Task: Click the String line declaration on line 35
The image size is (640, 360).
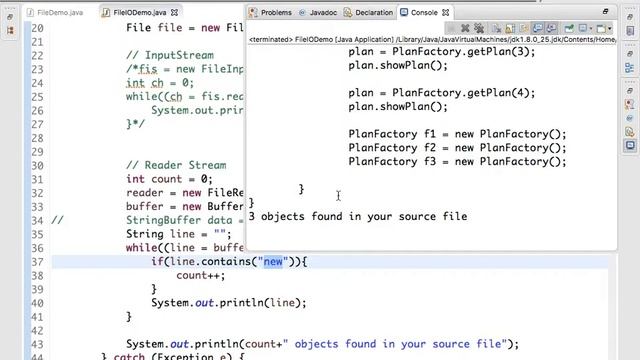Action: click(x=179, y=234)
